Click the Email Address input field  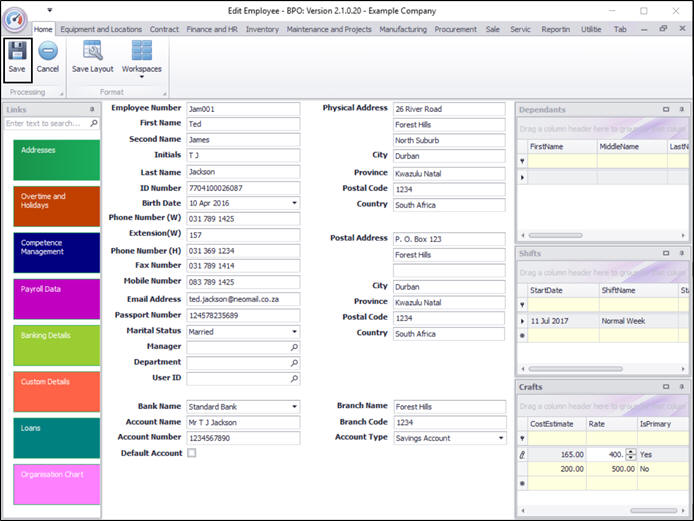[x=243, y=299]
